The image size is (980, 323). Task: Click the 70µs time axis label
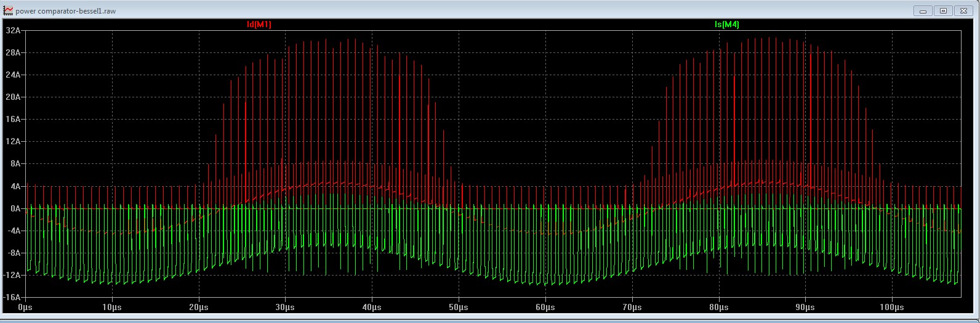click(632, 307)
